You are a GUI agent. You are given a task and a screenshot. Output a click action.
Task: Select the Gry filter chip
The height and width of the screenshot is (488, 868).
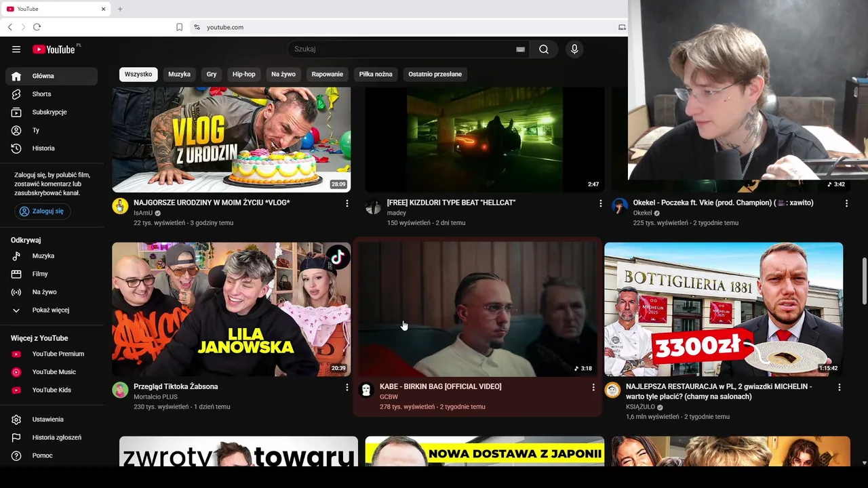point(212,75)
